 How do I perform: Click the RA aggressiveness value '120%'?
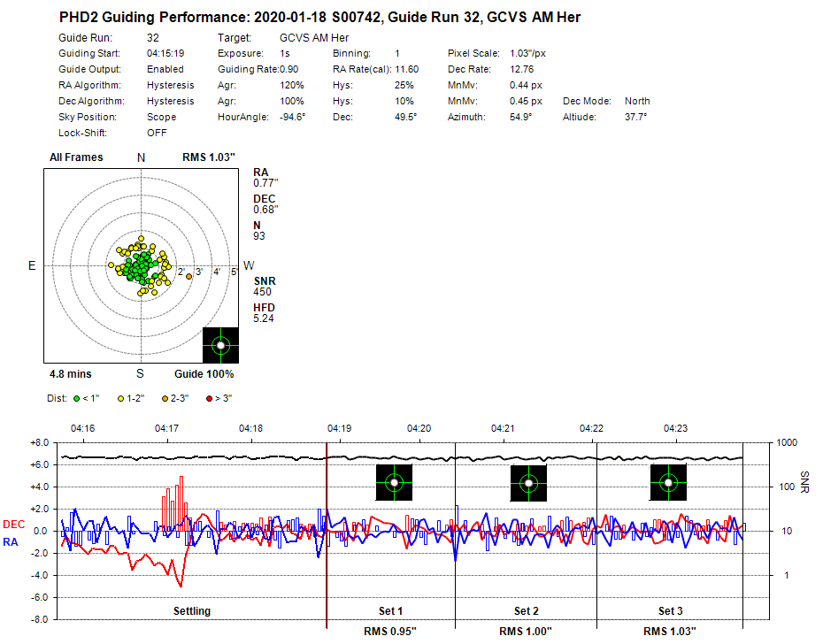point(292,85)
